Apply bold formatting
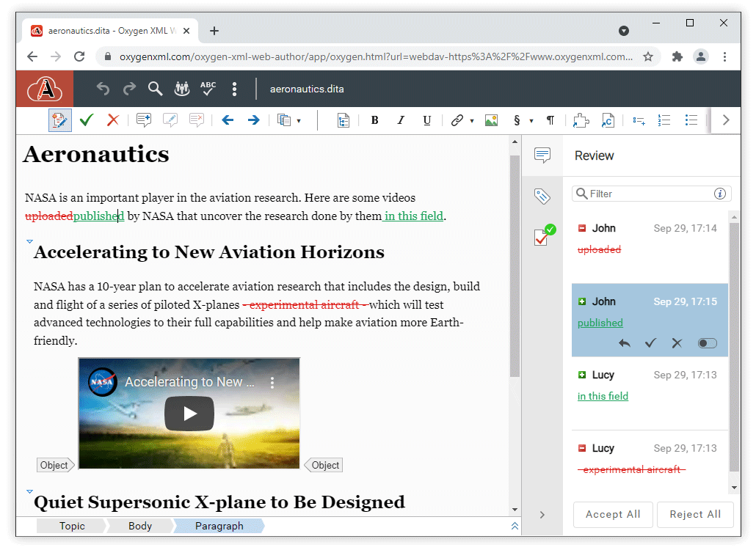Image resolution: width=756 pixels, height=550 pixels. (374, 120)
